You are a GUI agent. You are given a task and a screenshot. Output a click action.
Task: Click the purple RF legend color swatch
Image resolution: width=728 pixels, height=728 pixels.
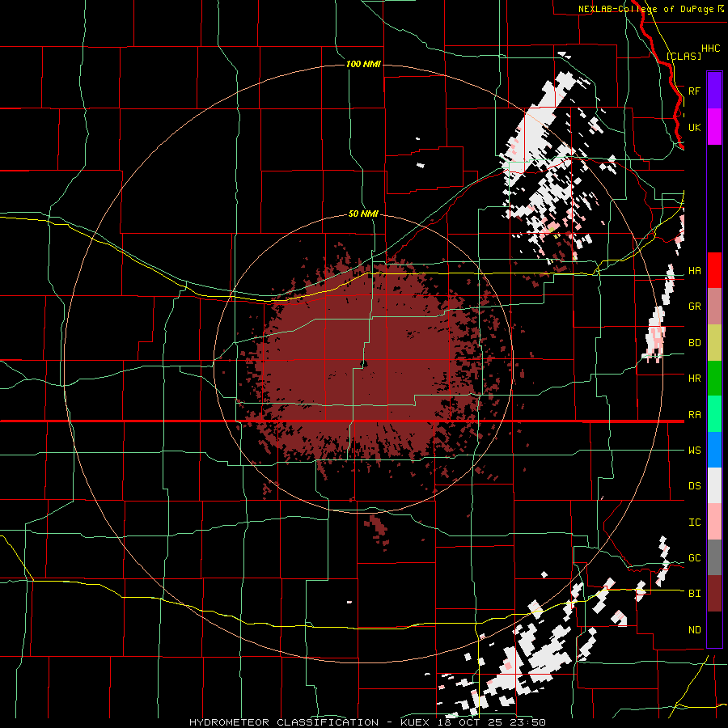coord(714,91)
